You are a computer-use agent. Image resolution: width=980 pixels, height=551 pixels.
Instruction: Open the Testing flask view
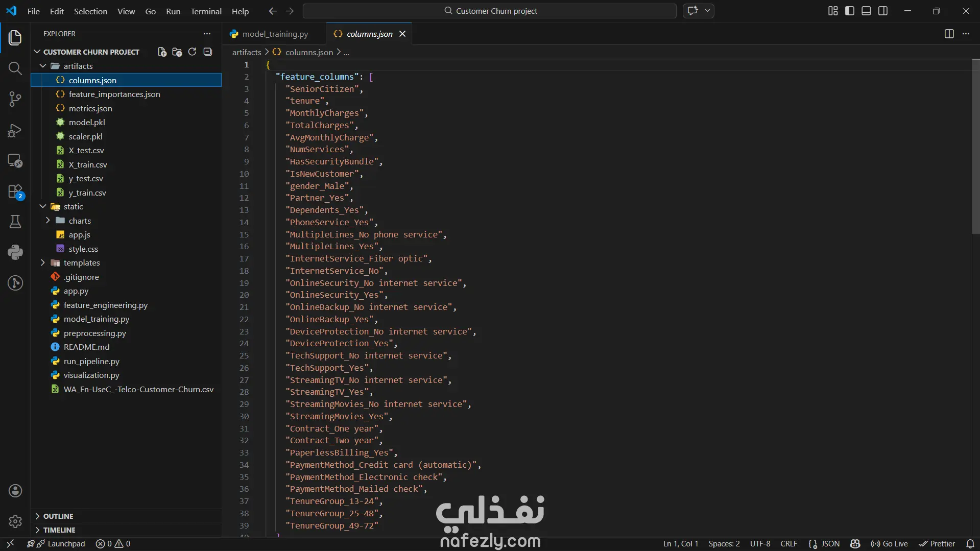15,222
